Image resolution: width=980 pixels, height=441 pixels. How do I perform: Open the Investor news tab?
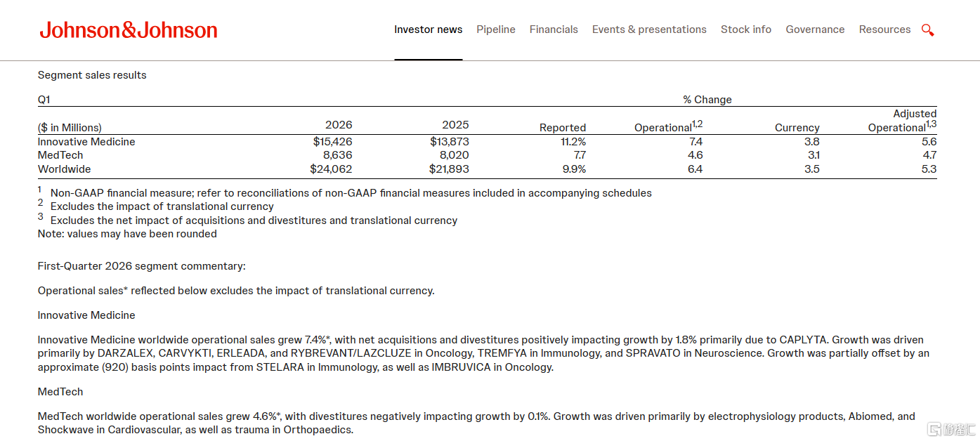pos(428,29)
